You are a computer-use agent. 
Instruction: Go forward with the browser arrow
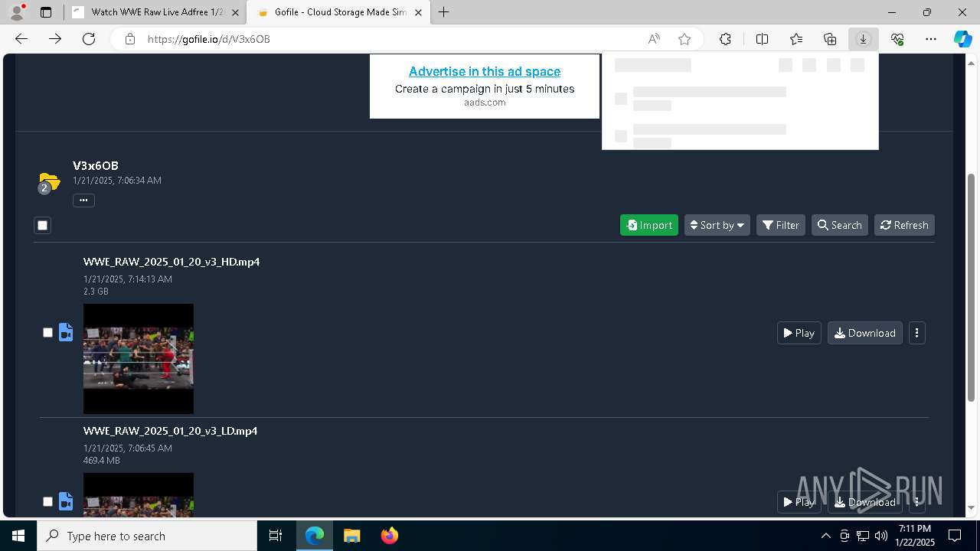click(x=55, y=39)
